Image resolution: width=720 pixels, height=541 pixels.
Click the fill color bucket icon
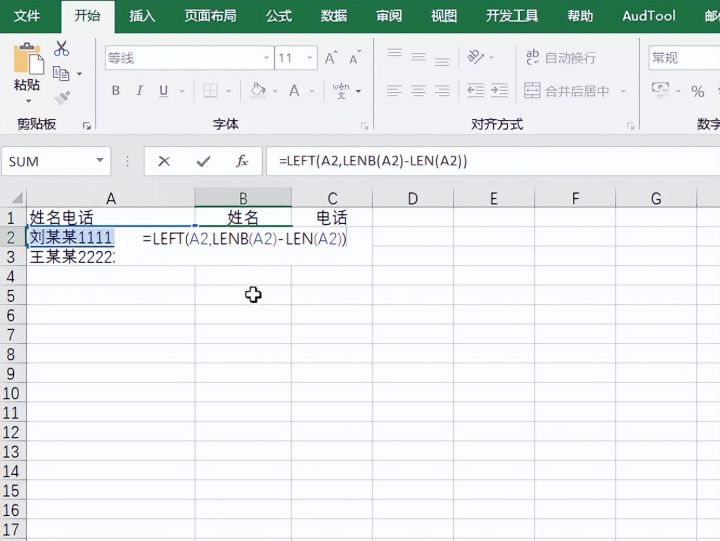click(258, 90)
